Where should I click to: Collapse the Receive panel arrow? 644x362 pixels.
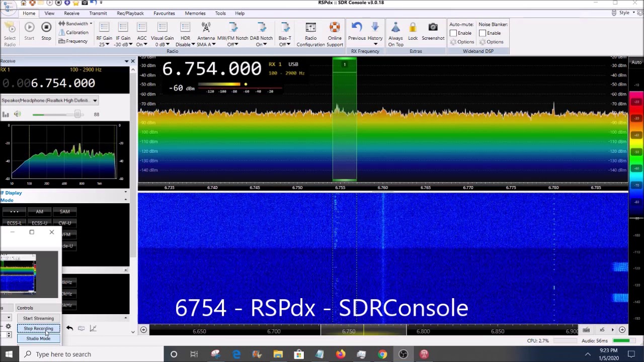(x=126, y=61)
